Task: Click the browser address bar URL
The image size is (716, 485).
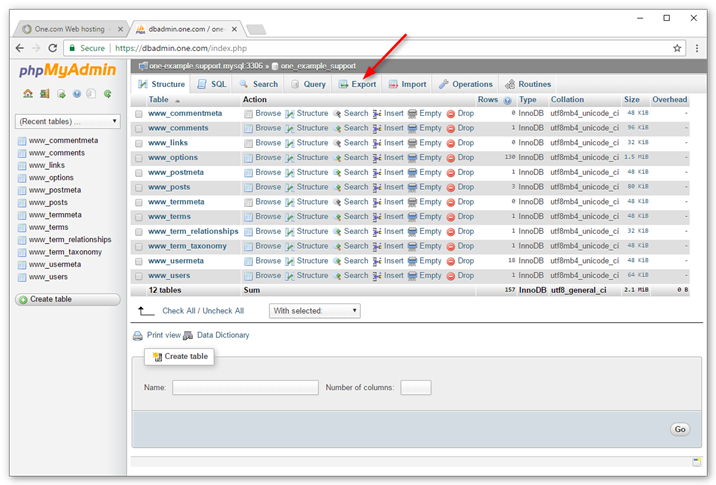Action: [181, 48]
